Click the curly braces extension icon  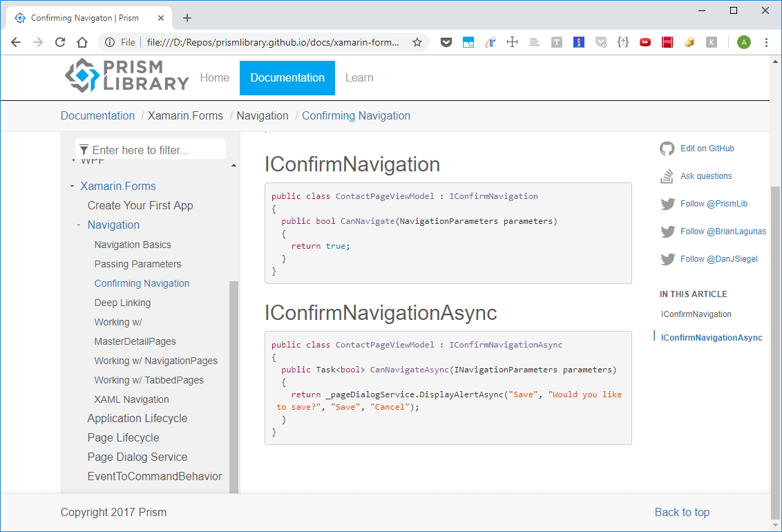point(623,42)
